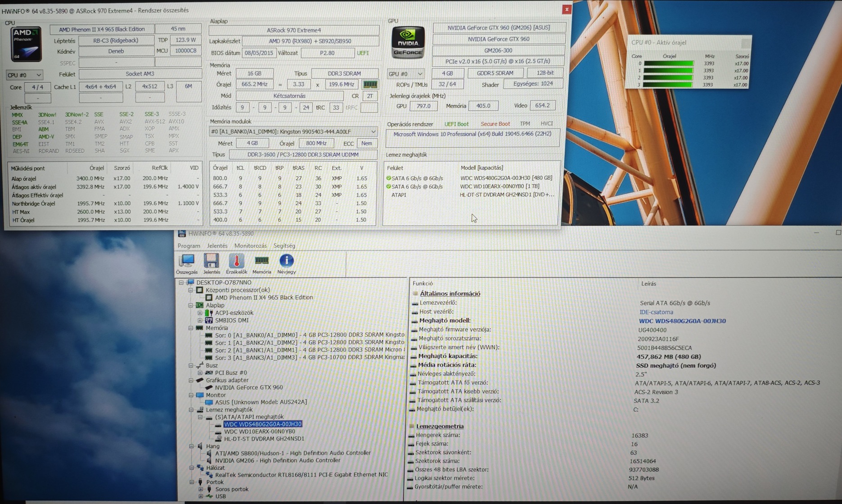The width and height of the screenshot is (842, 504).
Task: Expand the USB tree node
Action: (200, 496)
